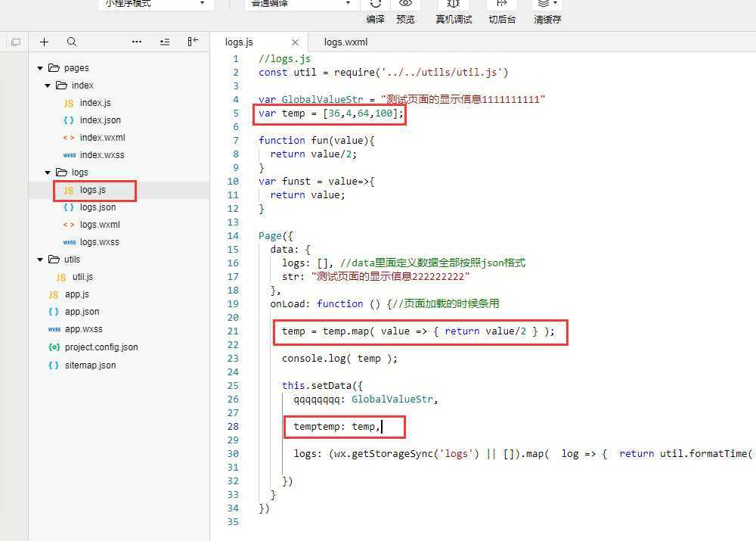756x541 pixels.
Task: Click the switch-to-background icon
Action: point(502,3)
